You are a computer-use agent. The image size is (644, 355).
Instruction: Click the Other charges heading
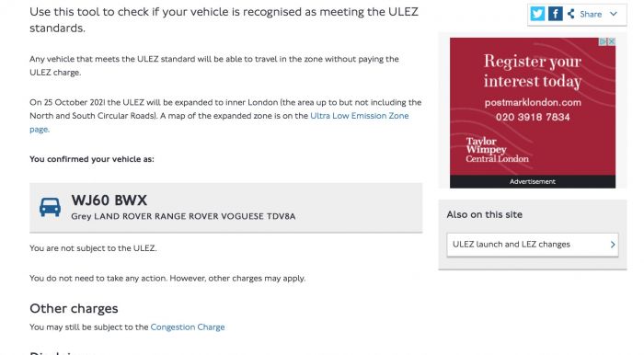pos(74,309)
